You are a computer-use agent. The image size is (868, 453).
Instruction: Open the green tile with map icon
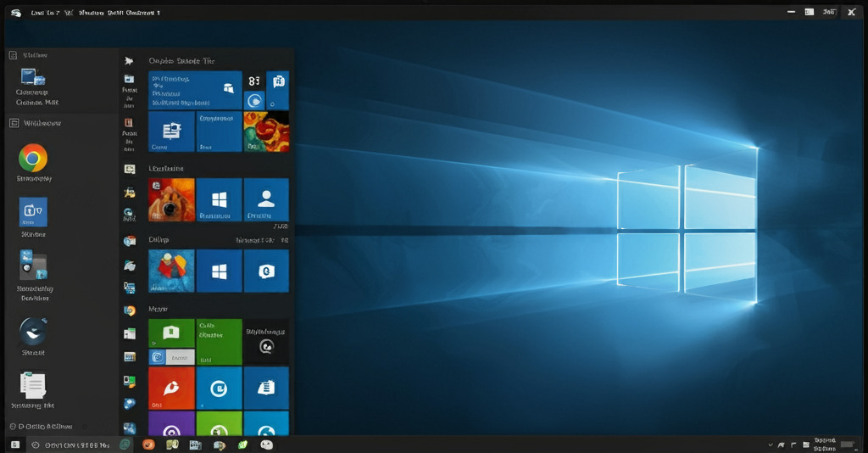click(171, 333)
